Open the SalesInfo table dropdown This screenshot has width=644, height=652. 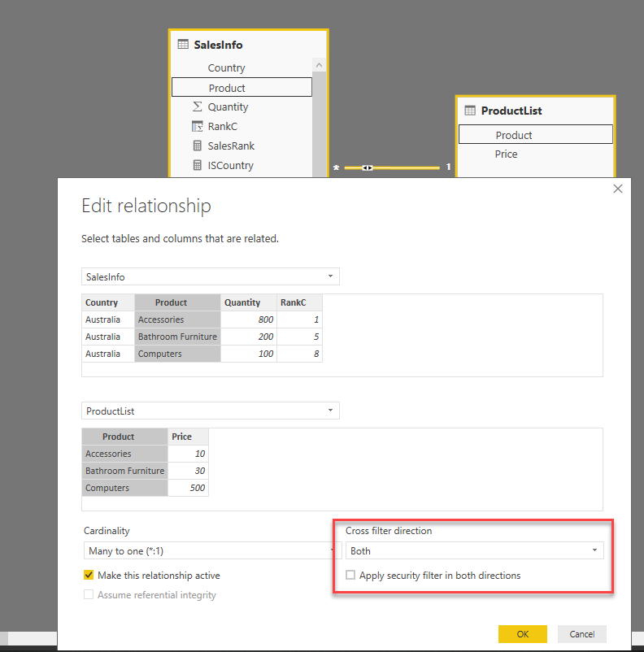(211, 276)
